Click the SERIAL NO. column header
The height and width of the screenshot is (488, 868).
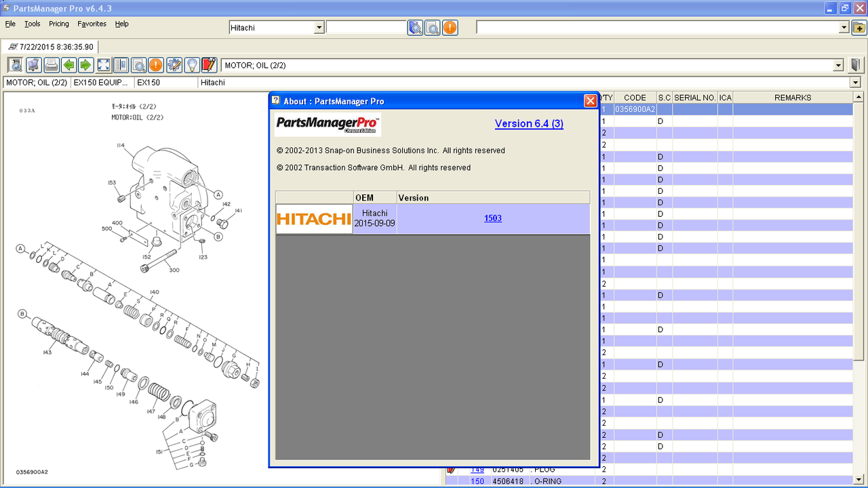coord(695,98)
